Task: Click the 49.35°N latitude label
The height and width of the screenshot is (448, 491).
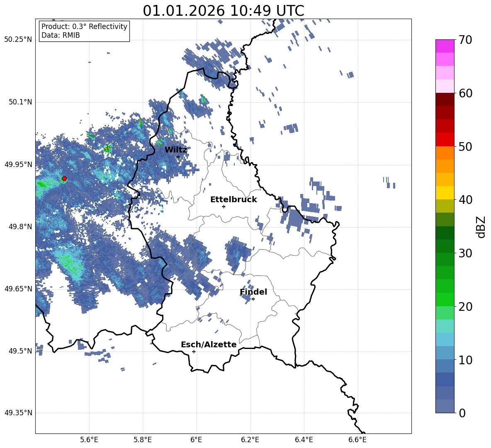Action: point(18,413)
